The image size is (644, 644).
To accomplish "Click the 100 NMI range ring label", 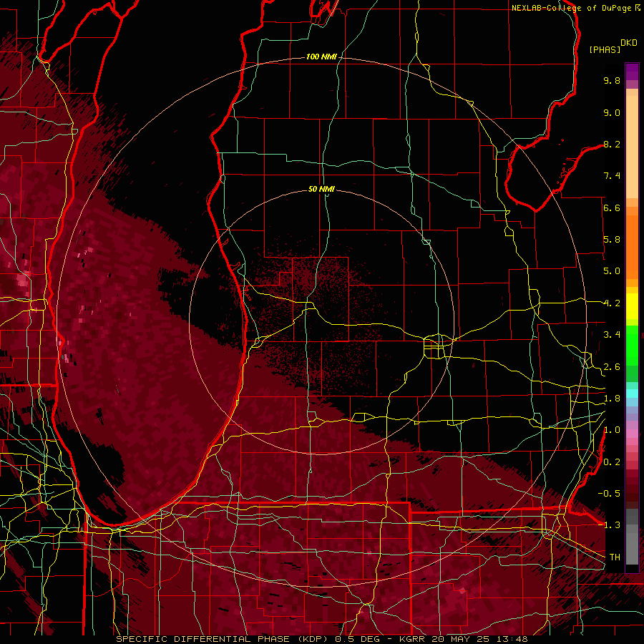I will click(321, 57).
